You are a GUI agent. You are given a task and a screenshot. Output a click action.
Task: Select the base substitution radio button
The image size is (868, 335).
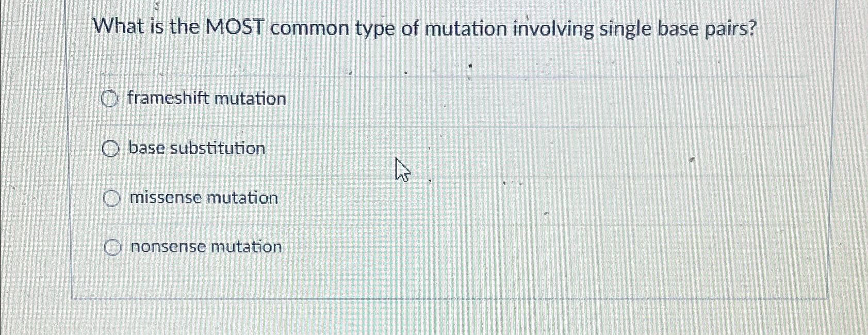click(110, 149)
